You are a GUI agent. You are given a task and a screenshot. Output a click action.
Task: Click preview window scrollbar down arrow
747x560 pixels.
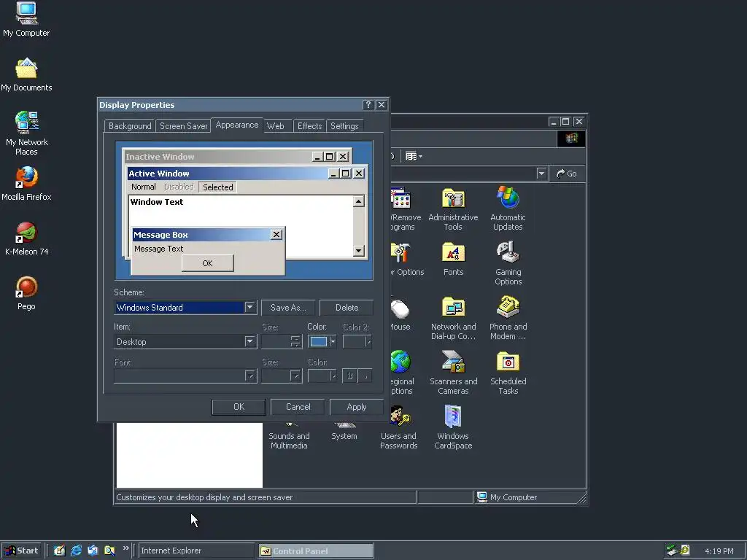(x=359, y=251)
